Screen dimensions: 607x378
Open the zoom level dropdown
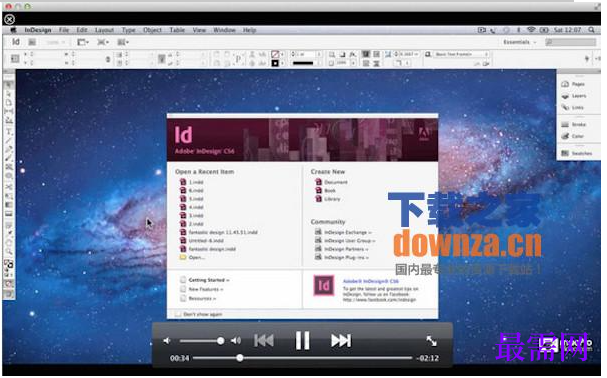point(56,42)
